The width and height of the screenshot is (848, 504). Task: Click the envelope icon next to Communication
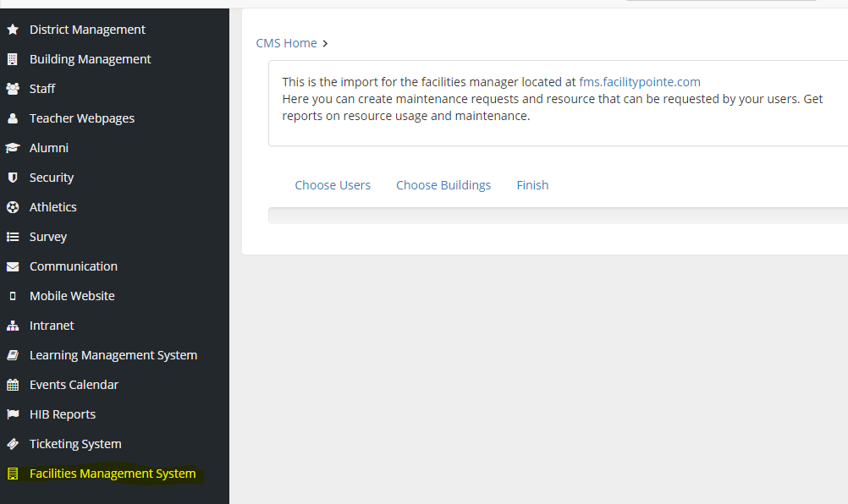pyautogui.click(x=13, y=266)
